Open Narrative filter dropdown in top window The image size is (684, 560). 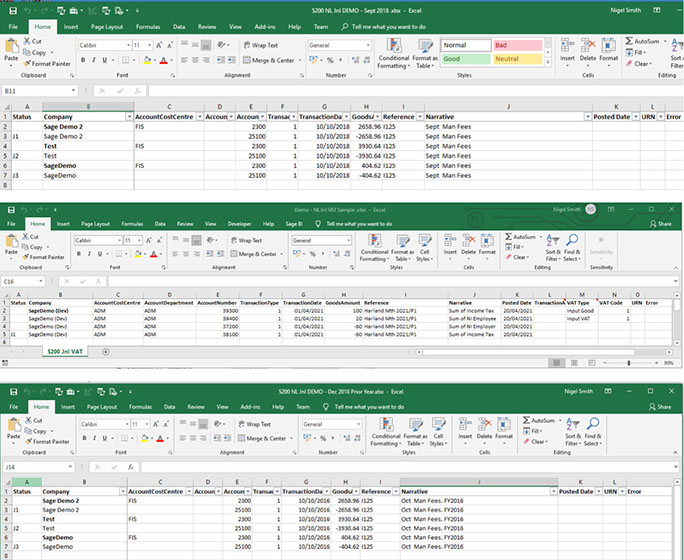pos(588,117)
